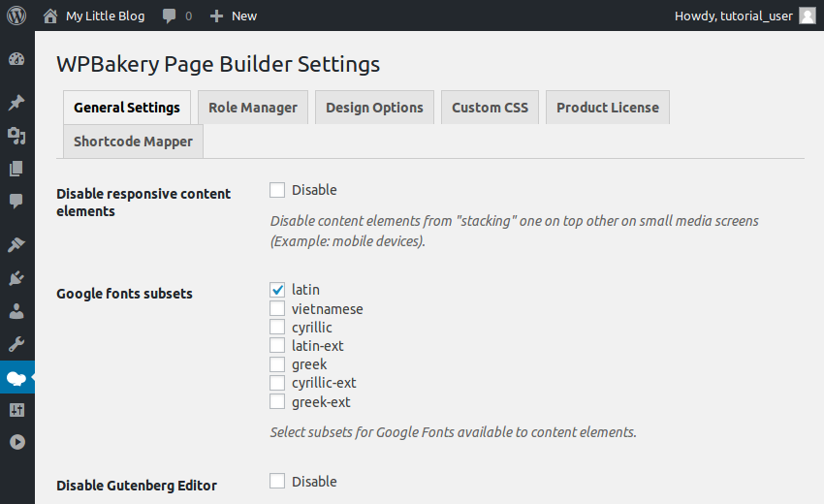Open Users person sidebar icon
This screenshot has height=504, width=824.
[x=16, y=311]
